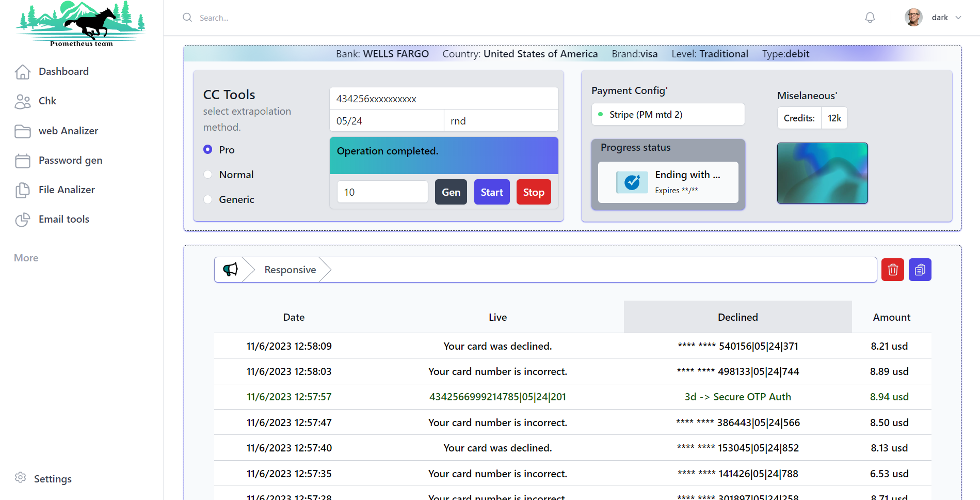Open the Stripe (PM mtd 2) selector
This screenshot has width=980, height=500.
668,115
